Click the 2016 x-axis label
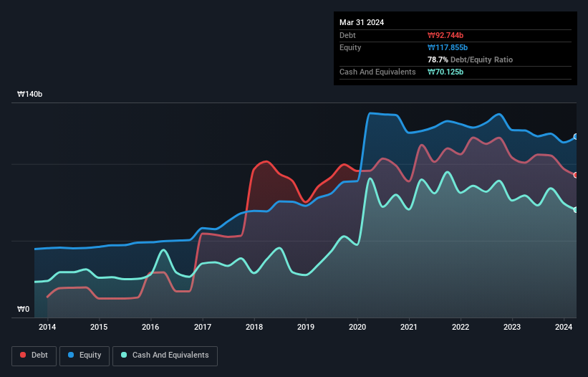The width and height of the screenshot is (588, 377). [x=150, y=327]
